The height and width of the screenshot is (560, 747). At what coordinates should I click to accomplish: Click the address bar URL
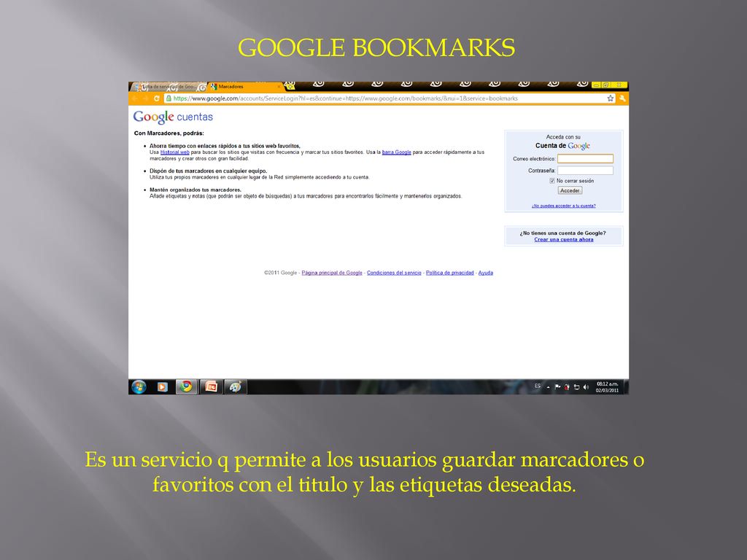[345, 98]
